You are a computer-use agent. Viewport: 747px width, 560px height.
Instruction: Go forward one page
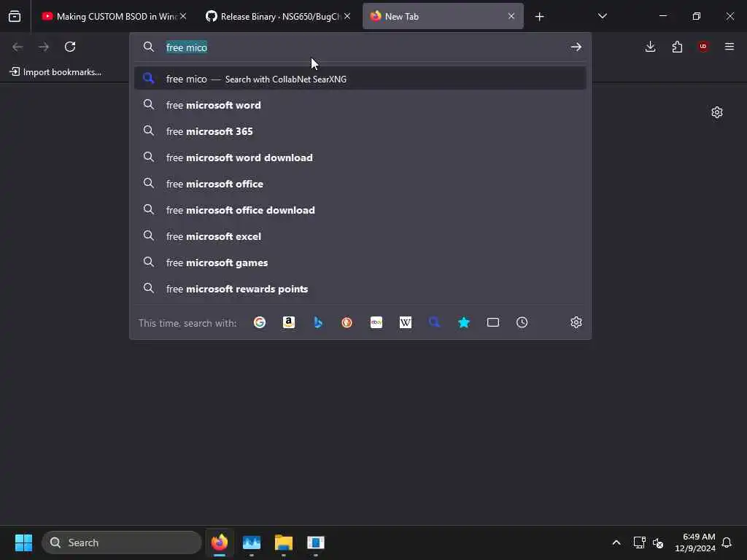pyautogui.click(x=44, y=47)
